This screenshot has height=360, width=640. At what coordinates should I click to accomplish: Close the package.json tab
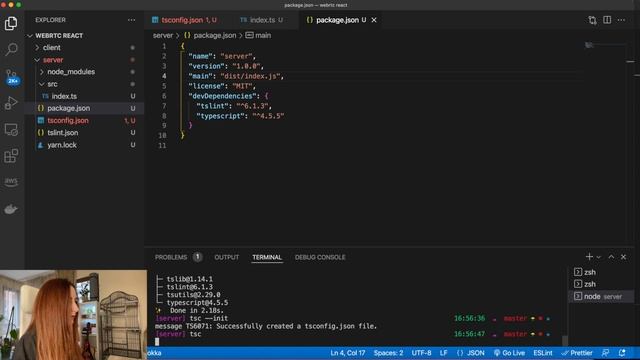pyautogui.click(x=374, y=20)
